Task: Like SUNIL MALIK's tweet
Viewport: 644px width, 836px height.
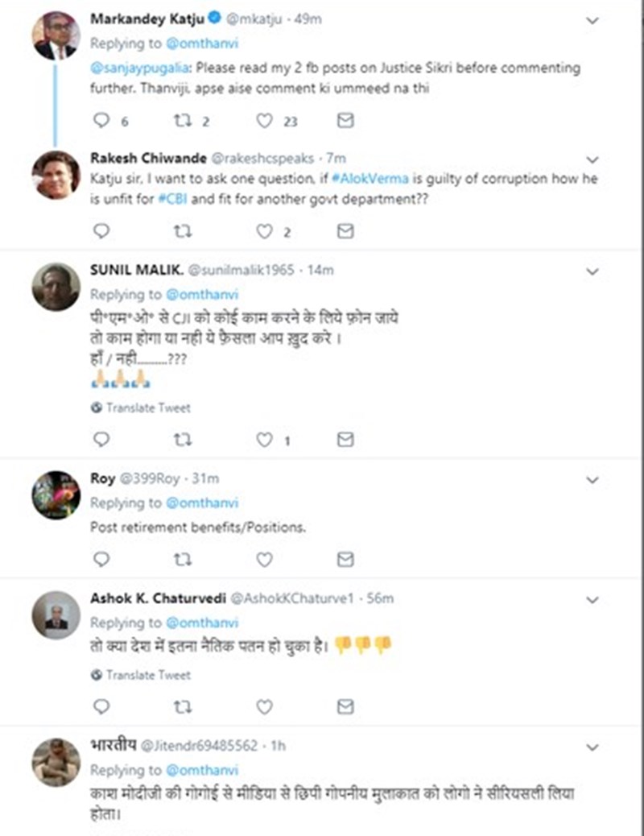Action: pyautogui.click(x=264, y=440)
